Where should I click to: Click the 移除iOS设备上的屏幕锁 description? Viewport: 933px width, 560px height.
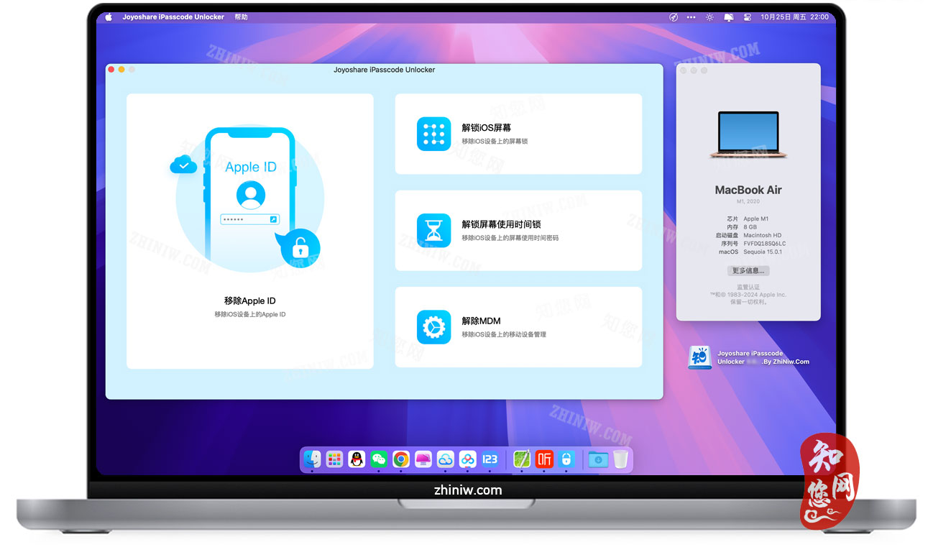(495, 142)
